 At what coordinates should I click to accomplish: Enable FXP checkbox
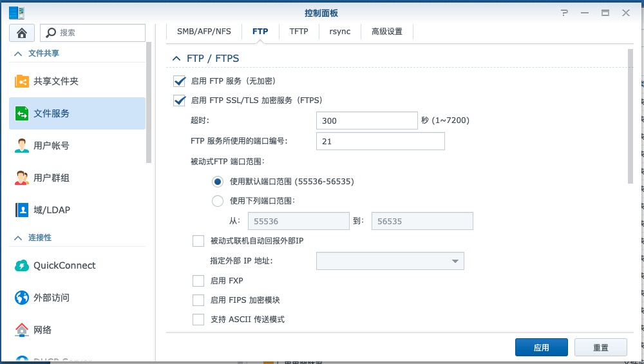click(198, 281)
